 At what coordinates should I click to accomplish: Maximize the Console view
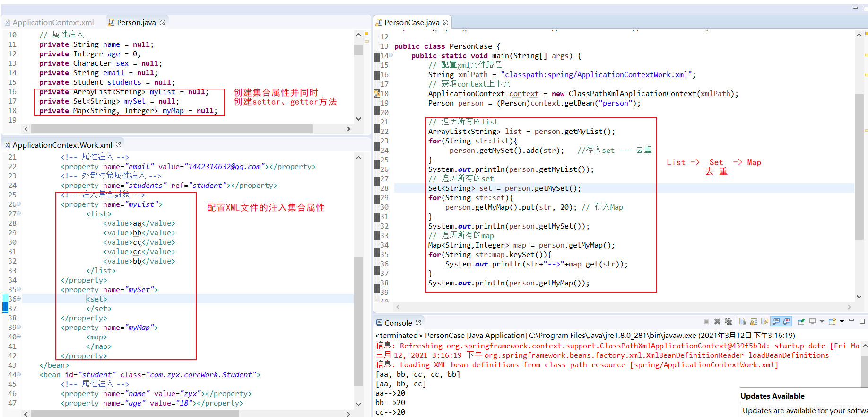click(x=862, y=321)
